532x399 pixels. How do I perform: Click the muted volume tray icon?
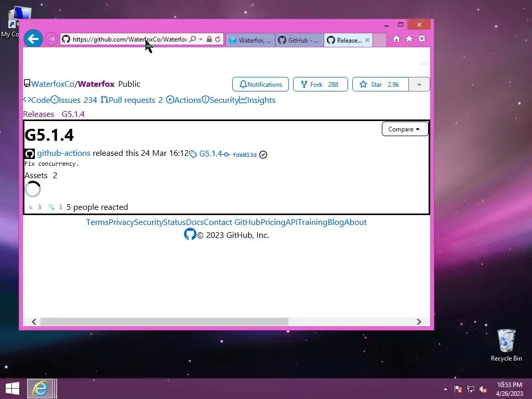click(x=483, y=389)
